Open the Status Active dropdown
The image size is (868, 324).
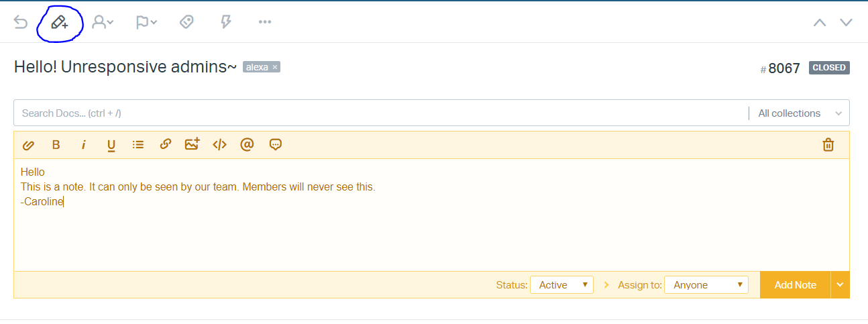(x=561, y=285)
